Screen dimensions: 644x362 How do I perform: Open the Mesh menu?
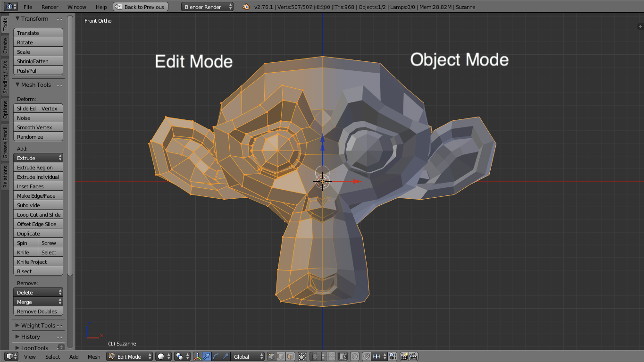94,357
